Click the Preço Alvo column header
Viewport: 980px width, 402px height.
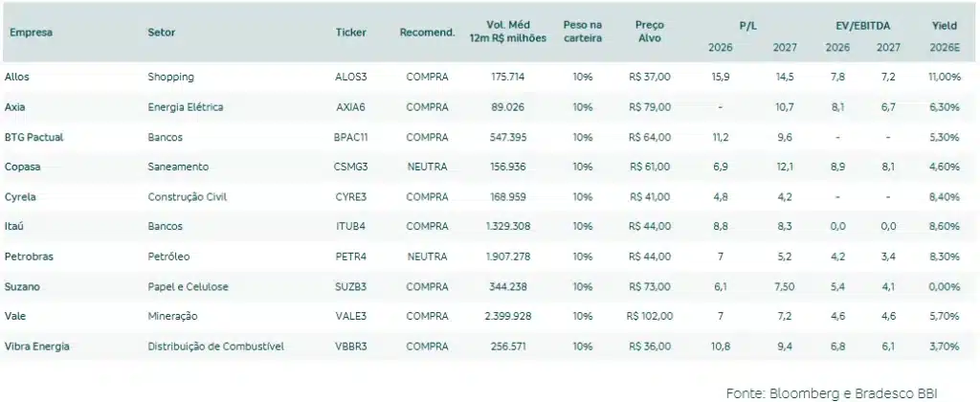click(650, 32)
